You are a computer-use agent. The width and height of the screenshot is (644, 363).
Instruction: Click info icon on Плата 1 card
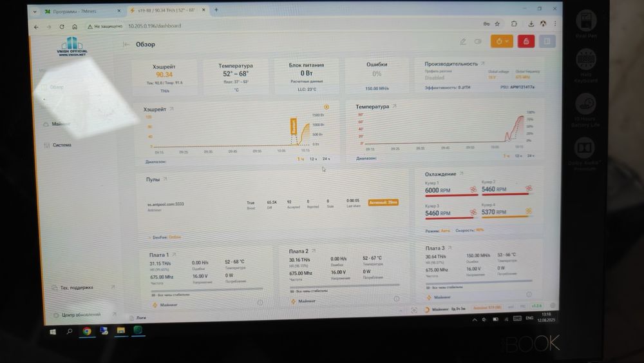(x=260, y=302)
